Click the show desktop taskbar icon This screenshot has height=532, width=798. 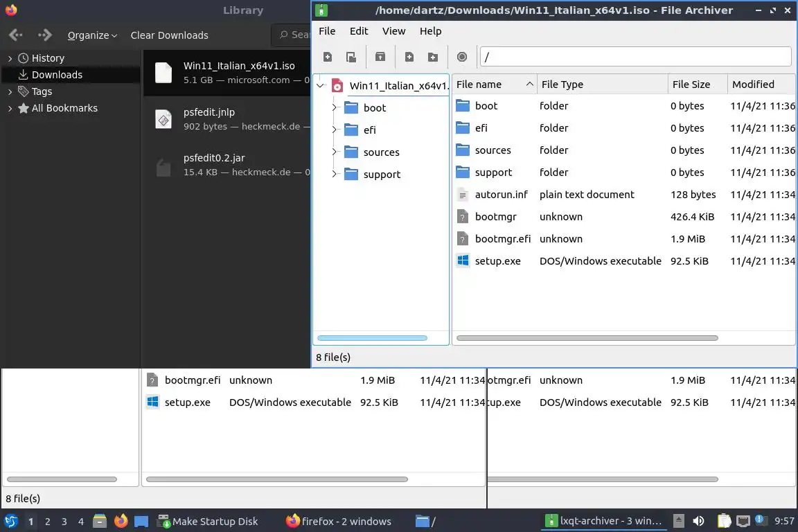coord(141,522)
